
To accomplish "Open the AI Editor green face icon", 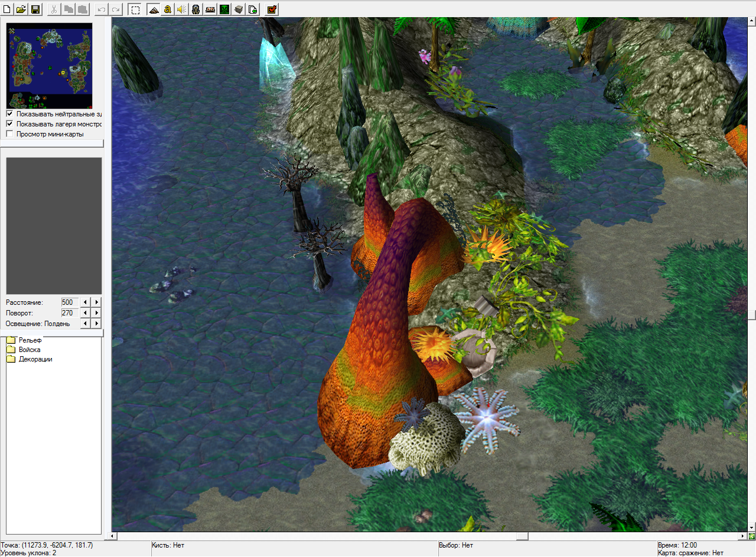I will pyautogui.click(x=224, y=9).
